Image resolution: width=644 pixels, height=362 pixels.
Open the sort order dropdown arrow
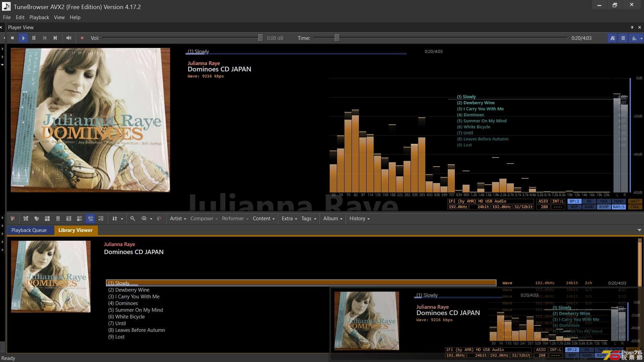tap(122, 219)
